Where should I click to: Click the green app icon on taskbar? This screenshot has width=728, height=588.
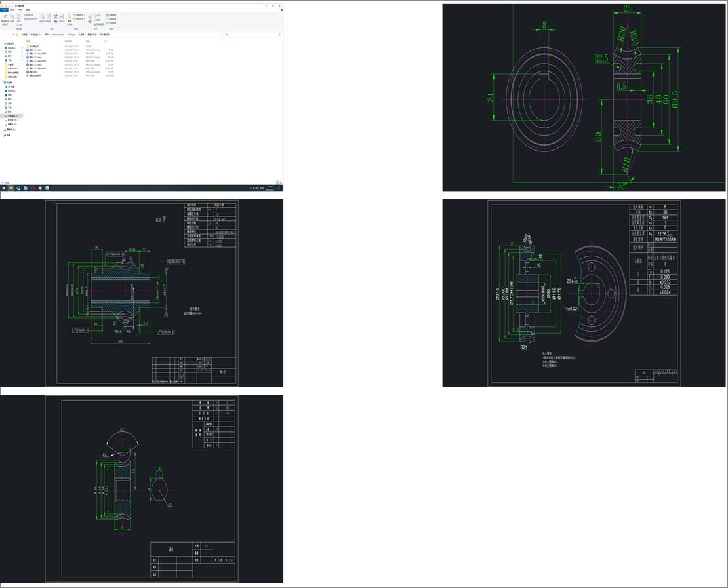click(x=47, y=188)
